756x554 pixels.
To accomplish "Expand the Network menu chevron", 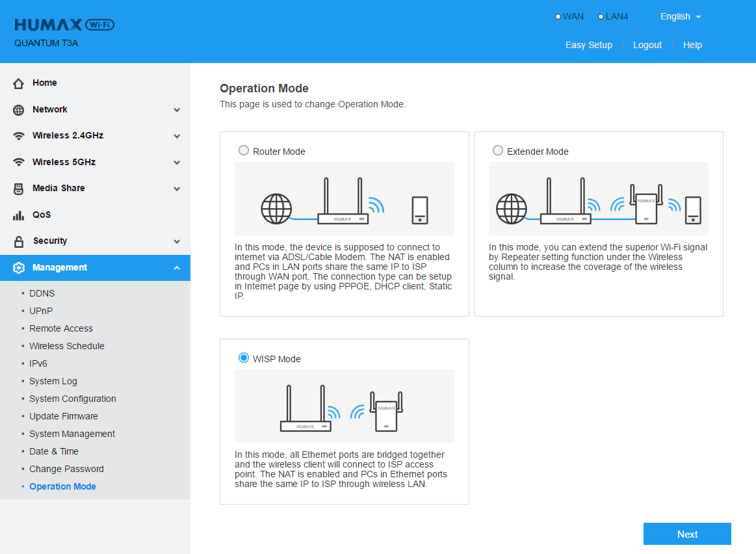I will (x=177, y=110).
